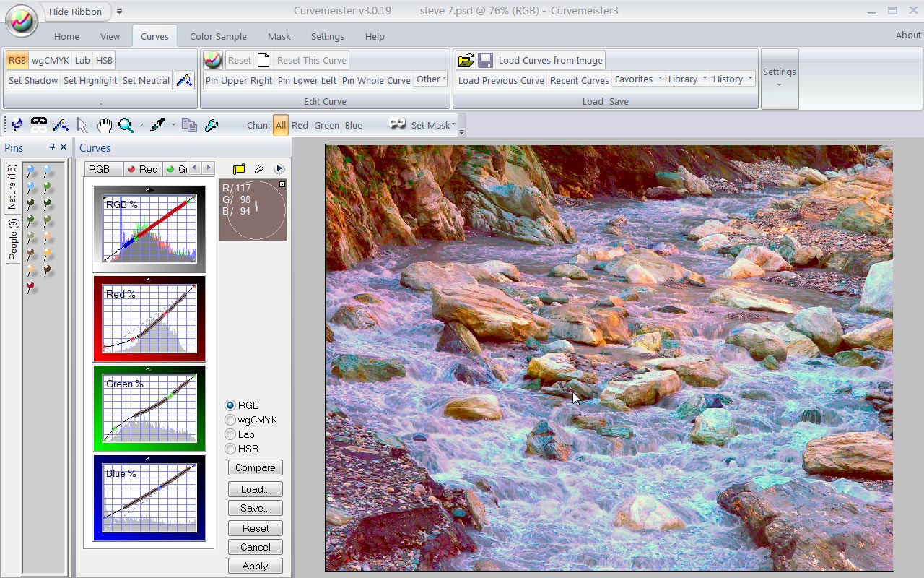Open the Set Mask dropdown
The width and height of the screenshot is (924, 578).
point(433,125)
